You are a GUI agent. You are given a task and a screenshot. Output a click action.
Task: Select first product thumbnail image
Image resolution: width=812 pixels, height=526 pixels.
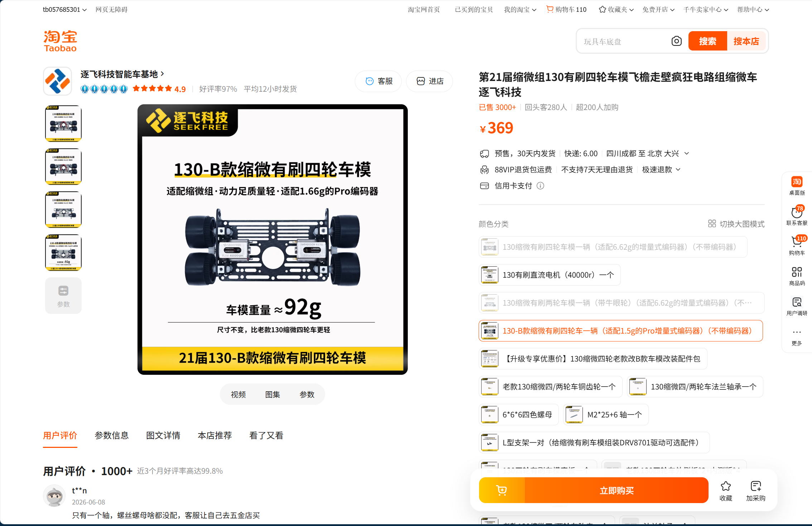click(x=63, y=124)
